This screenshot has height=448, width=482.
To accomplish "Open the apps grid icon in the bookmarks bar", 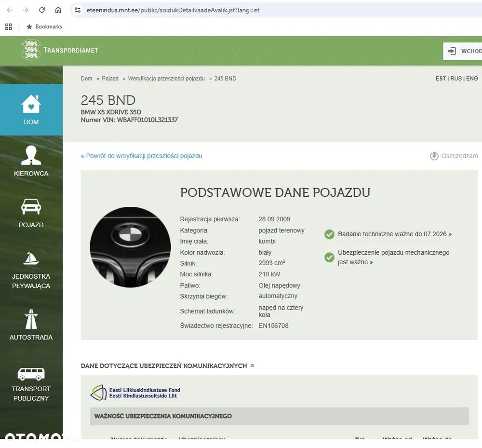I will [9, 27].
